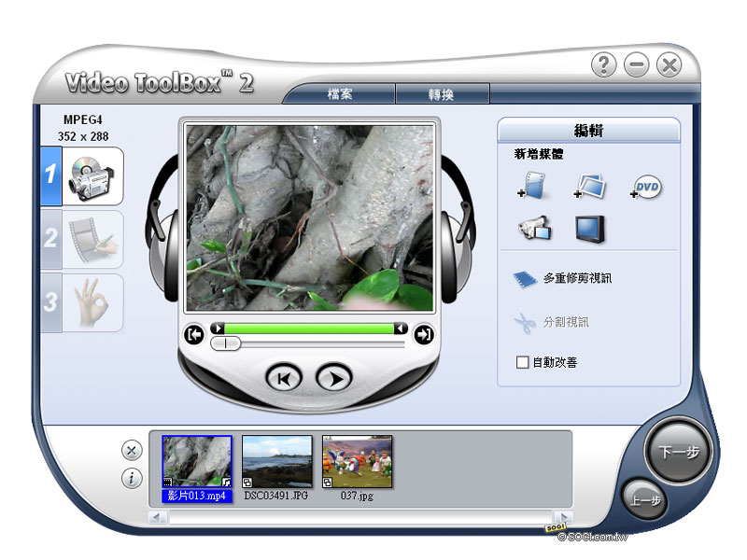Click trim bar end marker handle
This screenshot has width=747, height=560.
pos(401,329)
